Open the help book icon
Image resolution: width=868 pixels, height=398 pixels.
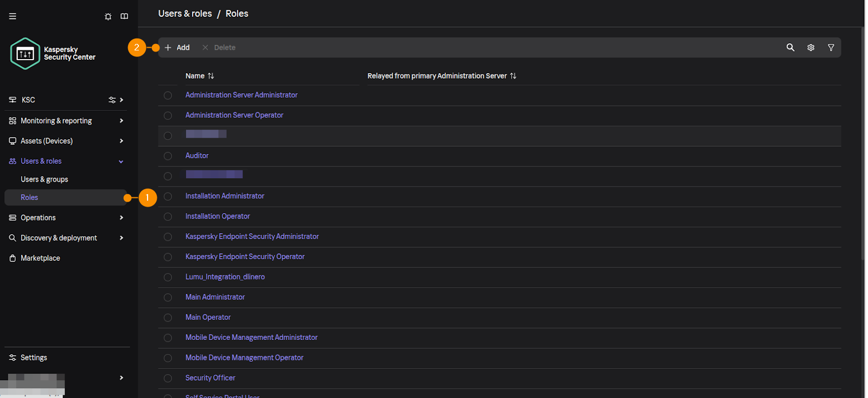tap(124, 16)
